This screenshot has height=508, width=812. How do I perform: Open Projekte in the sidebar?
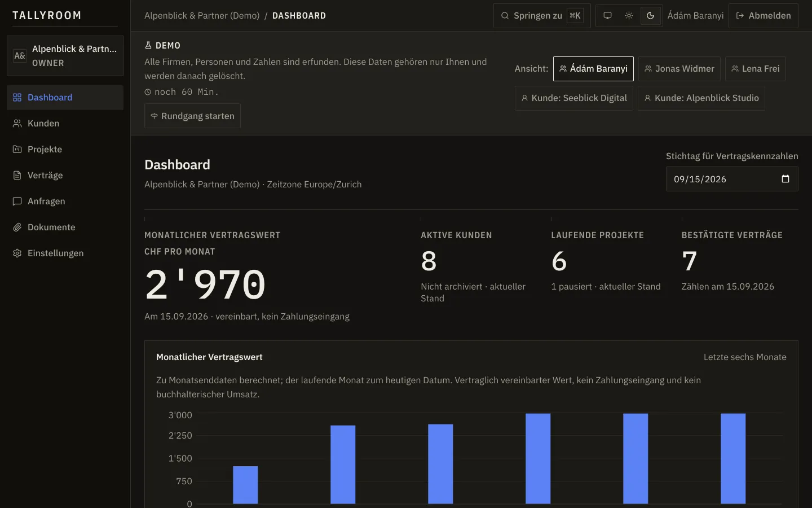pos(65,150)
